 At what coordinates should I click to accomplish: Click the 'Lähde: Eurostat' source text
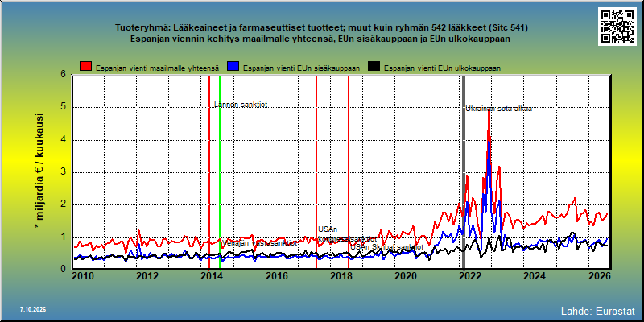tap(597, 311)
